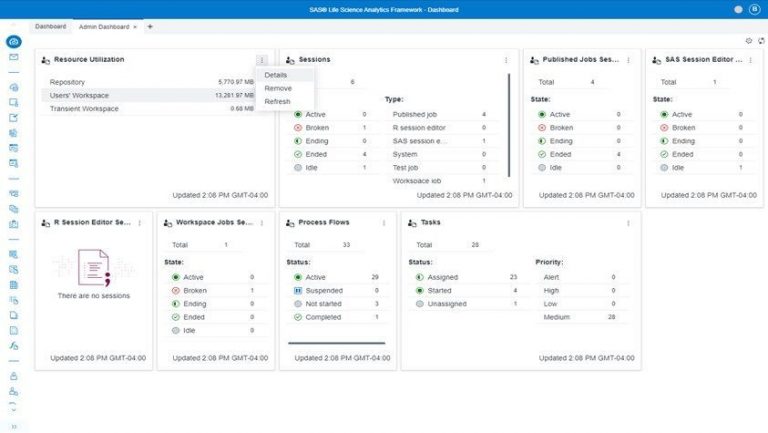Add a new dashboard tab with plus icon
This screenshot has width=768, height=433.
[x=150, y=26]
